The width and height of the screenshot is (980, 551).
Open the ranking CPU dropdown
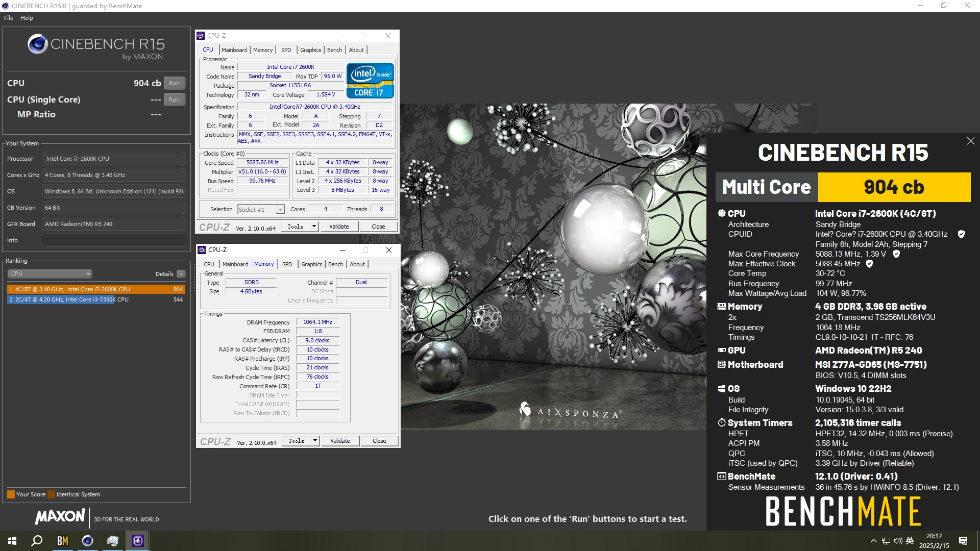click(x=50, y=274)
